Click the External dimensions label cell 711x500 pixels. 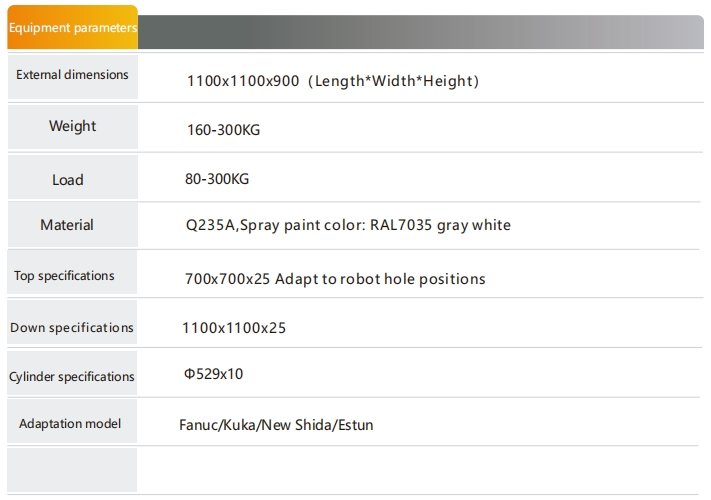73,77
